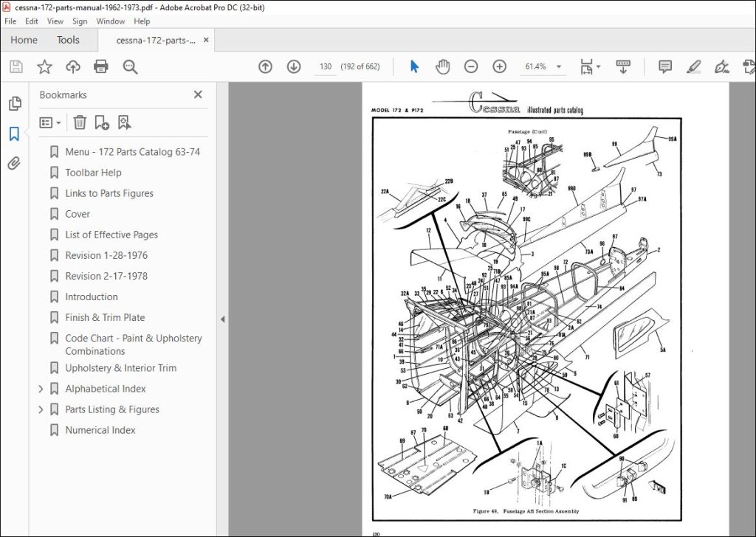Open the Attachments paperclip panel
Image resolution: width=756 pixels, height=537 pixels.
14,164
